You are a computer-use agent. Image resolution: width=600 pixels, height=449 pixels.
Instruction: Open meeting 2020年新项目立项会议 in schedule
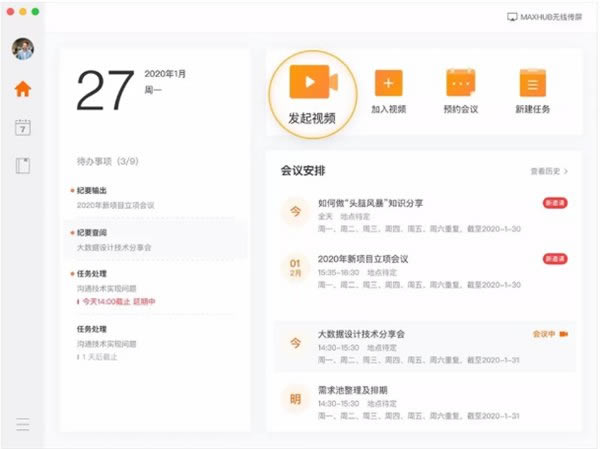tap(363, 259)
